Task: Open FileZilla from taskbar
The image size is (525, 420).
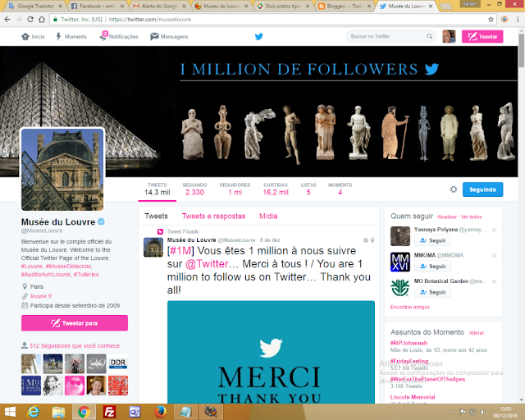Action: (x=109, y=412)
